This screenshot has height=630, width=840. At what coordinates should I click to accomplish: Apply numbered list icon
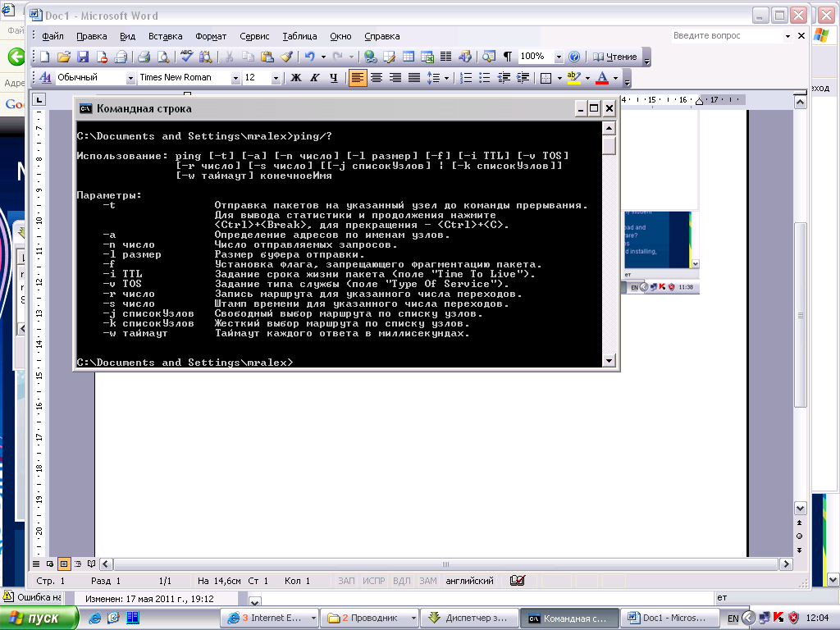[466, 78]
